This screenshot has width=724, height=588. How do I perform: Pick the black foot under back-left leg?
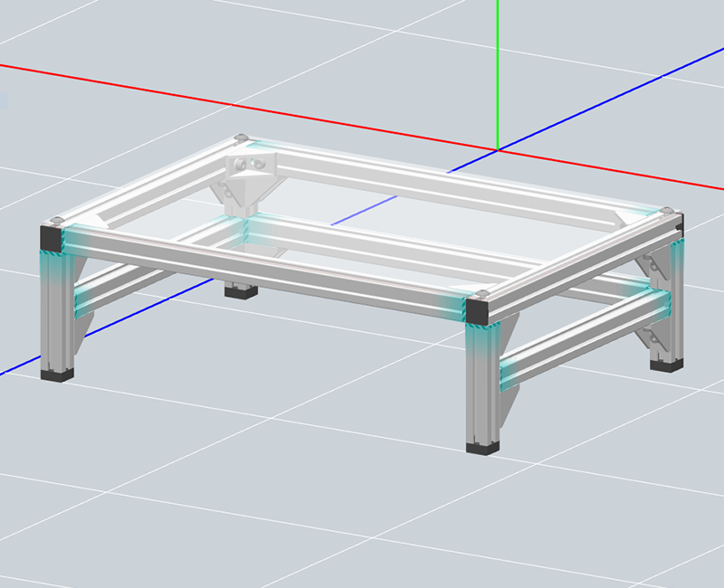[241, 292]
